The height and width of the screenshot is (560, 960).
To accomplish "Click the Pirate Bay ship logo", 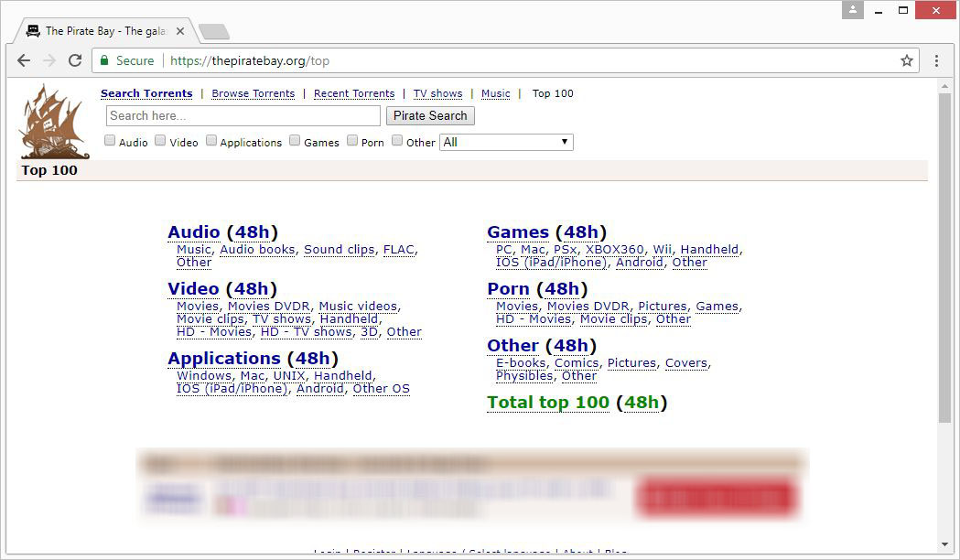I will coord(54,122).
